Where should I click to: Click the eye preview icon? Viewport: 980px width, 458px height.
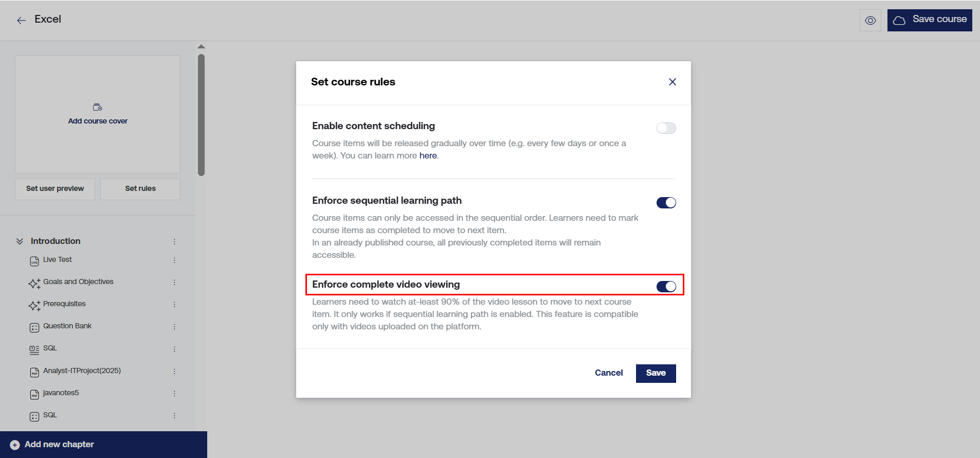[870, 21]
